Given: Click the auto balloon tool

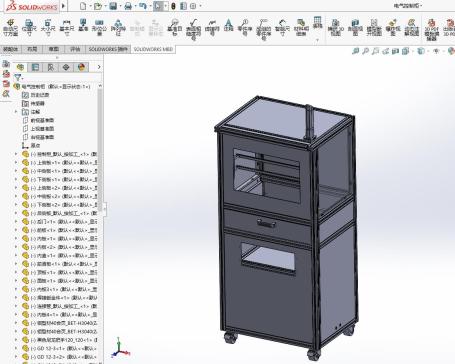Looking at the screenshot, I should 263,29.
